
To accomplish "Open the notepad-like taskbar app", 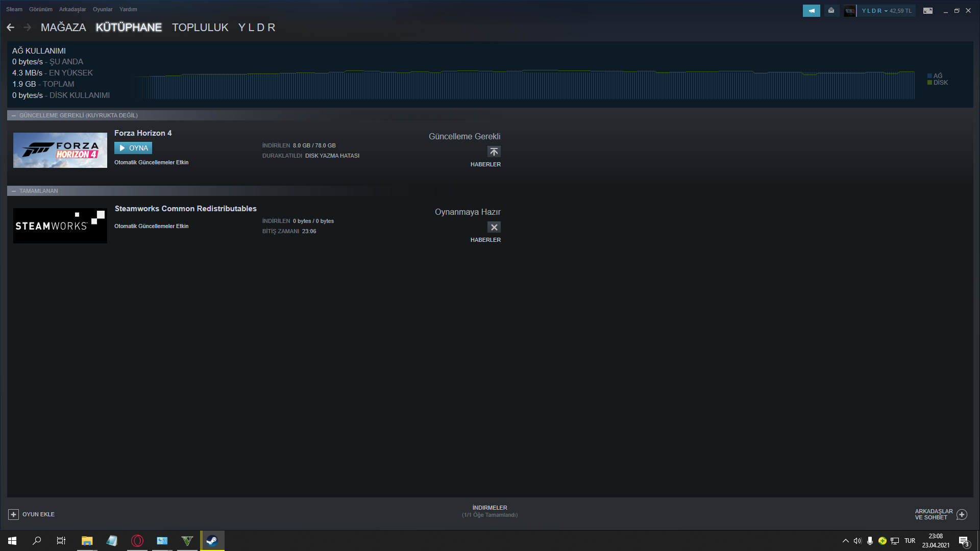I will (112, 541).
